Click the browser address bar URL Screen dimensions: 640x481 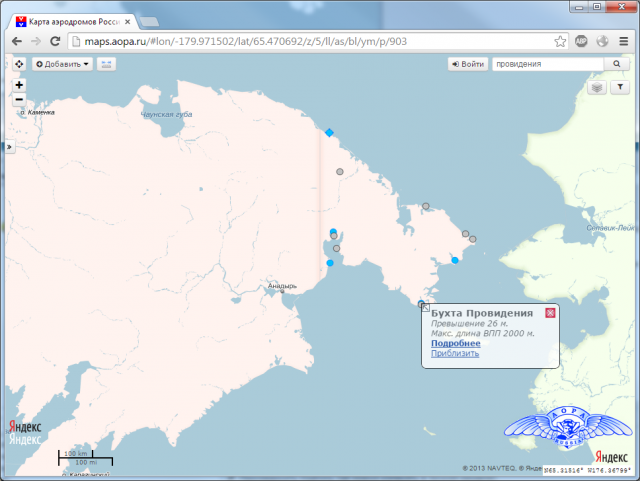coord(300,41)
